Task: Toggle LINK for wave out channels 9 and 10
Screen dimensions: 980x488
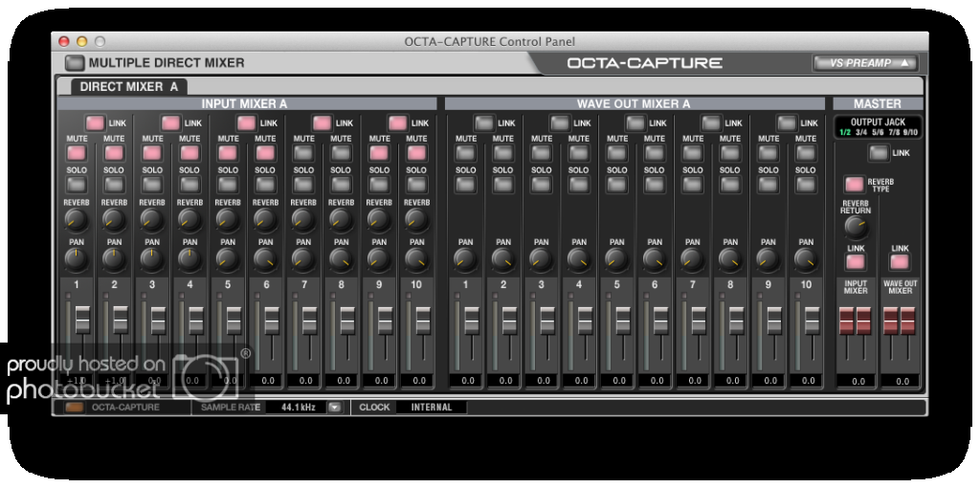Action: click(x=787, y=123)
